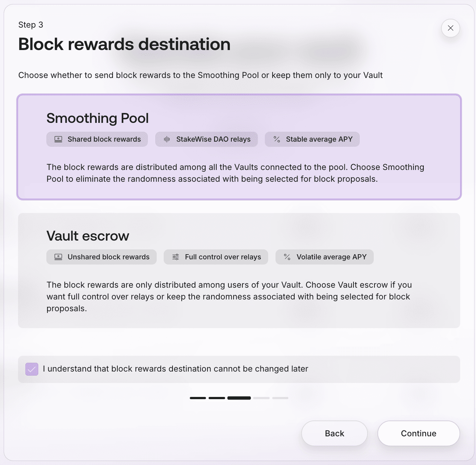Click the current third step indicator

click(239, 398)
